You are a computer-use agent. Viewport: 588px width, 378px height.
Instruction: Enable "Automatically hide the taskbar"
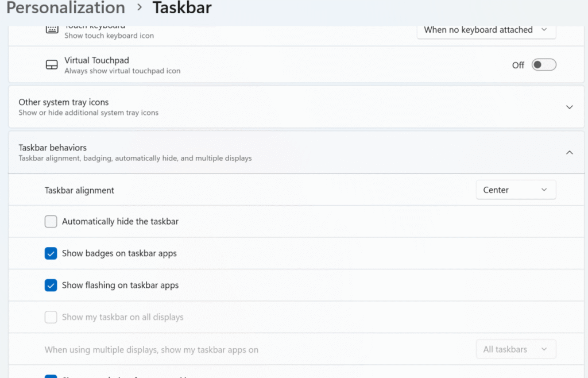pyautogui.click(x=51, y=221)
